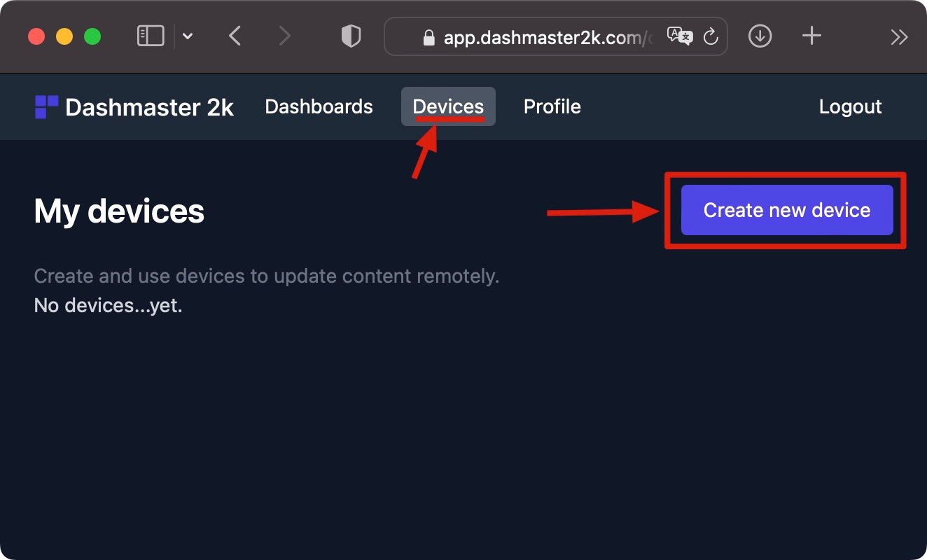Screen dimensions: 927x560
Task: Click the green full-screen traffic light
Action: pyautogui.click(x=91, y=36)
